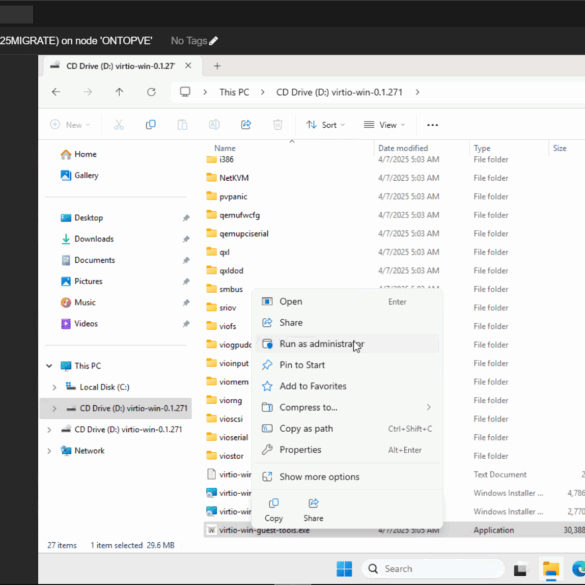This screenshot has height=585, width=585.
Task: Edit tags with the pencil icon
Action: pos(213,41)
